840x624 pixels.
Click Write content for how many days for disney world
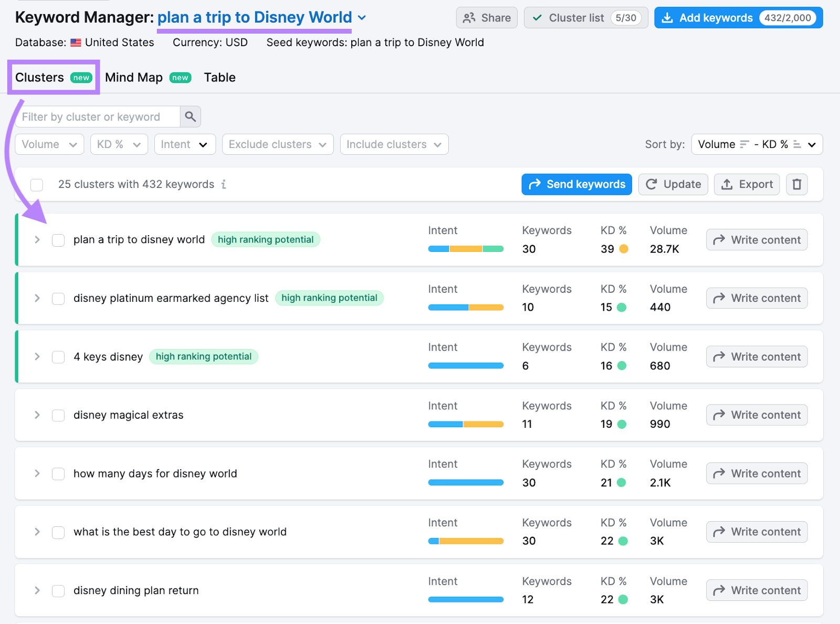tap(757, 473)
